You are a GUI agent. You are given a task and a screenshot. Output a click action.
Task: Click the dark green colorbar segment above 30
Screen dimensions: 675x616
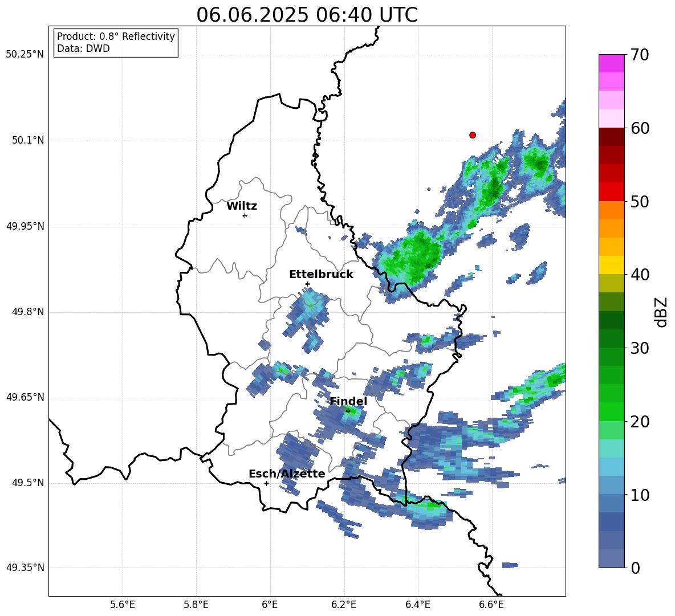coord(611,338)
